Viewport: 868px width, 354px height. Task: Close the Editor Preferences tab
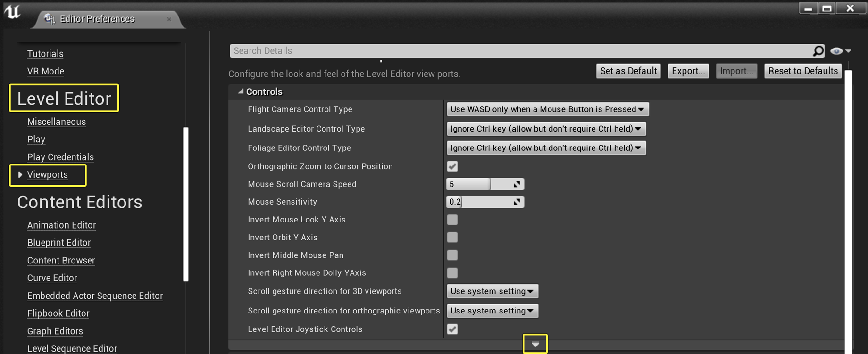[169, 19]
